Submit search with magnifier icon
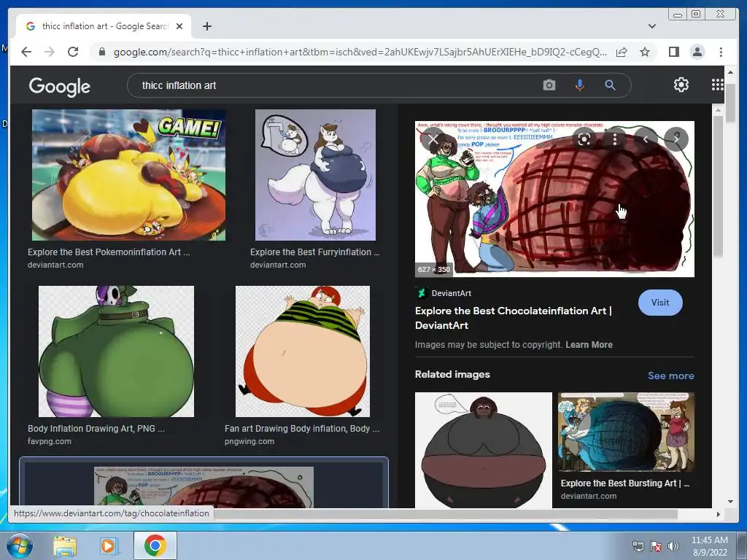This screenshot has width=747, height=560. (x=610, y=85)
